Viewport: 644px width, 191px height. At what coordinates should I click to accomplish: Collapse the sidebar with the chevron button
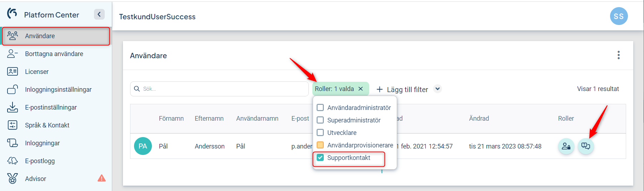point(99,14)
